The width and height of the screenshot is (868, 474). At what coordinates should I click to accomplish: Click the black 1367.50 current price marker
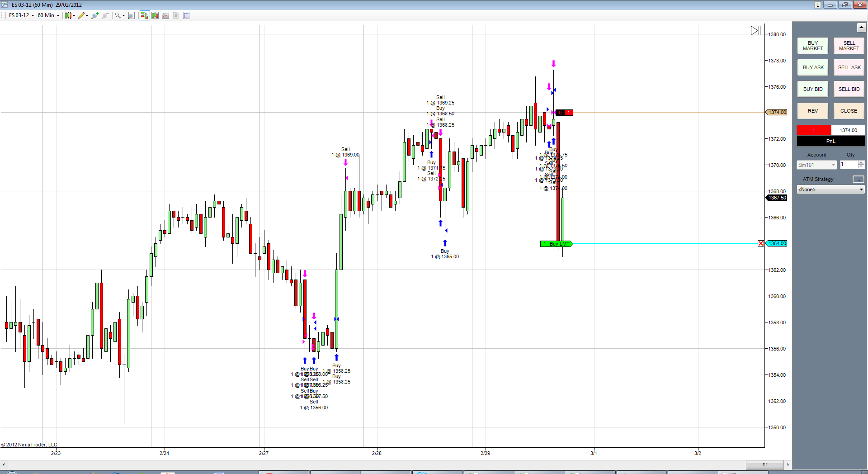pos(777,198)
